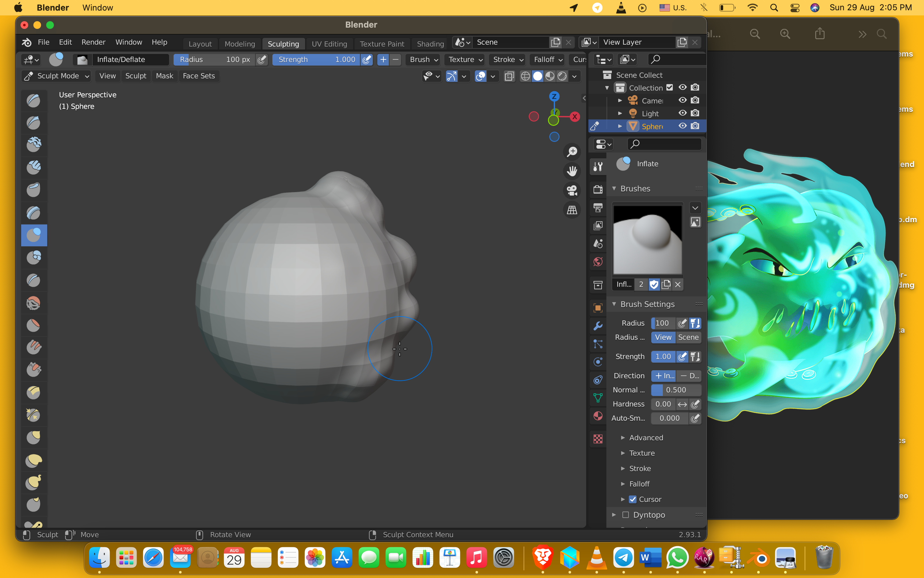Open the Falloff dropdown in header
Screen dimensions: 924x578
click(x=548, y=59)
